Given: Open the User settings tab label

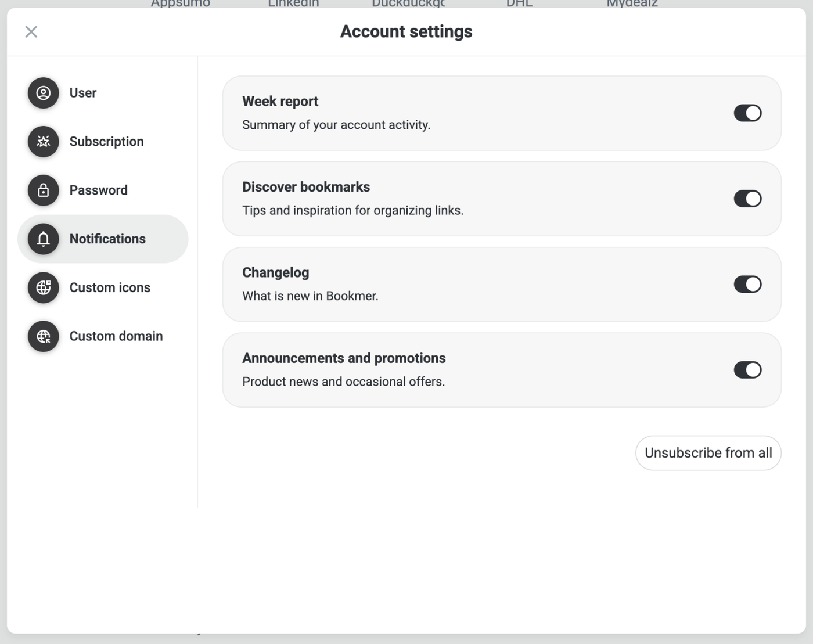Looking at the screenshot, I should pos(83,93).
